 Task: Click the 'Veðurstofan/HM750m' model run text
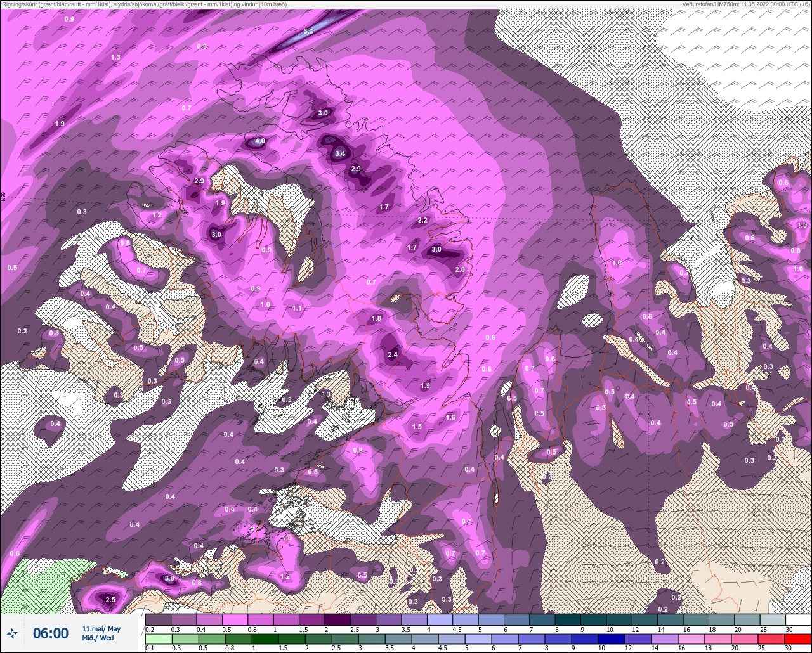point(710,4)
